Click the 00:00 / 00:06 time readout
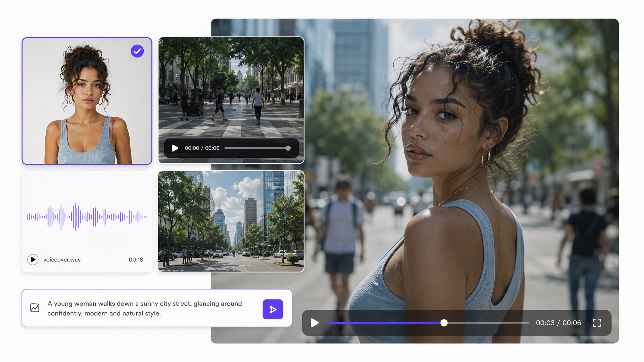Image resolution: width=644 pixels, height=362 pixels. click(202, 148)
